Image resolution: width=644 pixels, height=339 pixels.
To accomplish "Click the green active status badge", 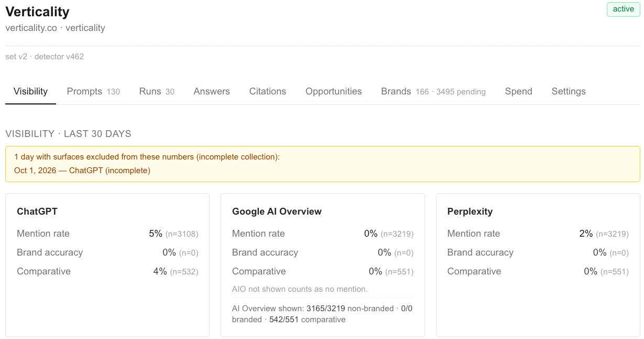I will (x=623, y=9).
